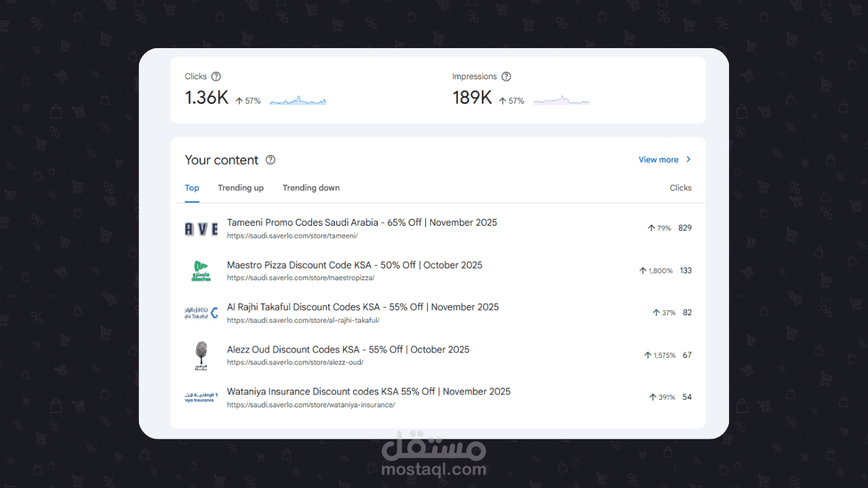Click the 37% increase on Al Rajhi row

pyautogui.click(x=664, y=312)
